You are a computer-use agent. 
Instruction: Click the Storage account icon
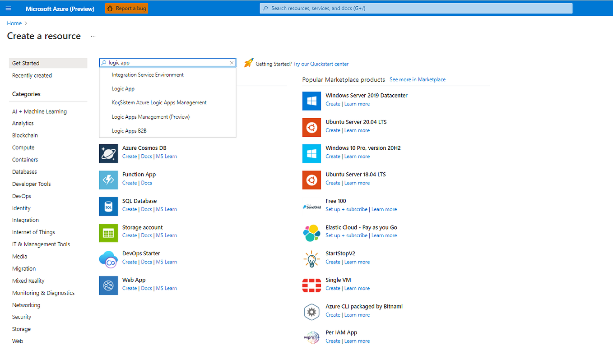coord(108,233)
